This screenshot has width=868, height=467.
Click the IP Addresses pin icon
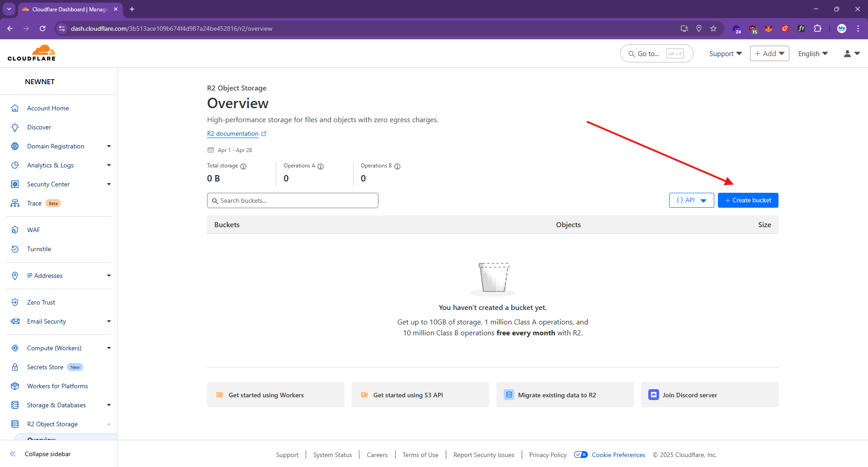[x=15, y=276]
